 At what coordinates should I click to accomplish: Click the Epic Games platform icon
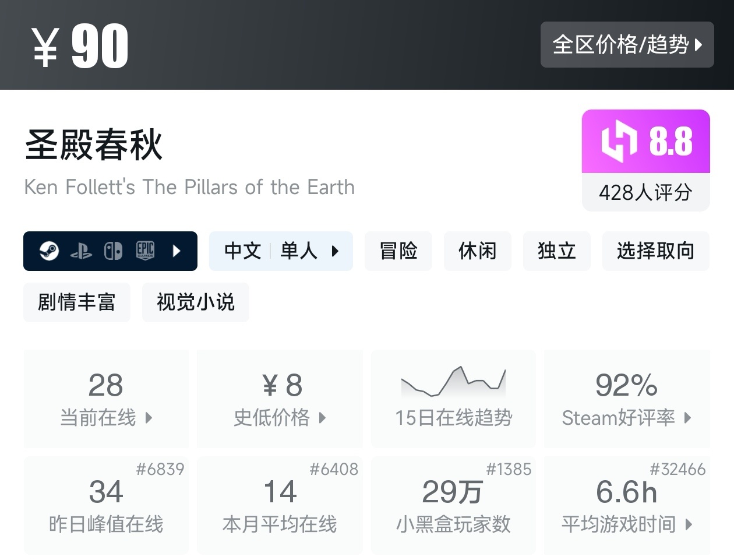[x=145, y=251]
